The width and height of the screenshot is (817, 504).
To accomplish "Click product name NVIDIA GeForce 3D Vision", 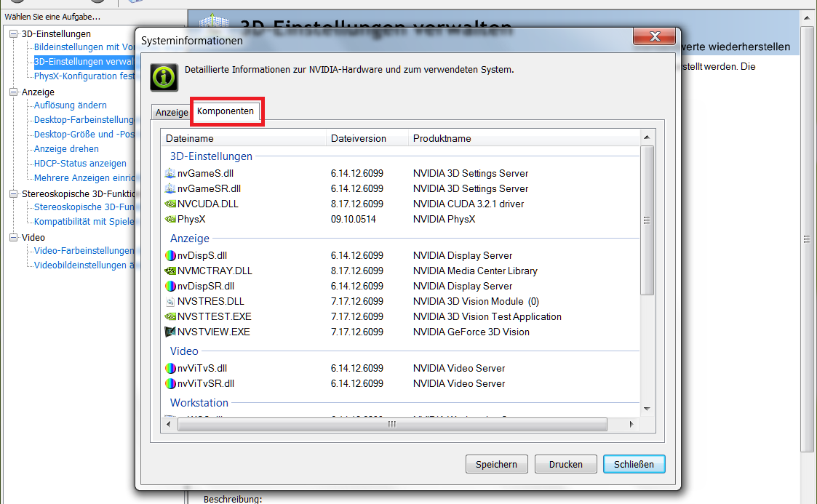I will point(471,332).
